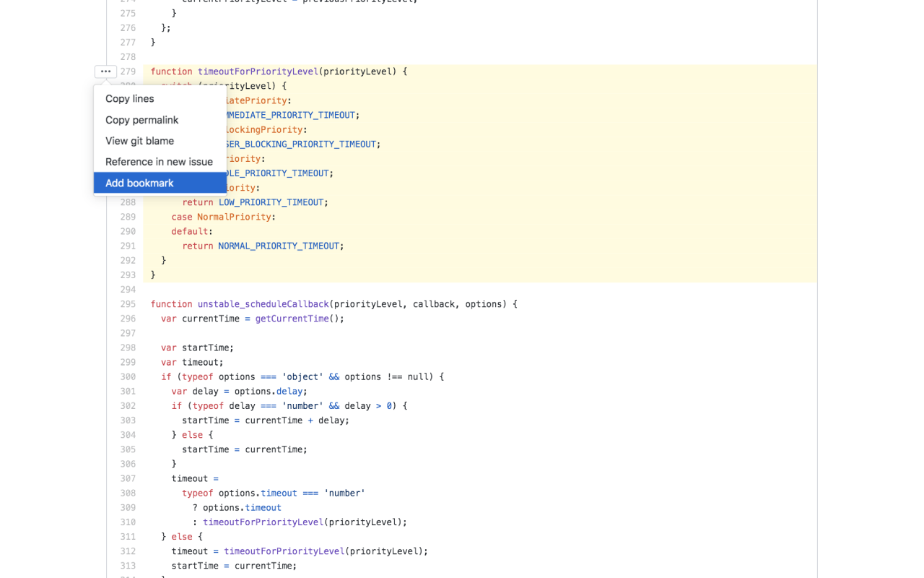
Task: Click the getCurrentTime link on line 296
Action: click(x=292, y=319)
